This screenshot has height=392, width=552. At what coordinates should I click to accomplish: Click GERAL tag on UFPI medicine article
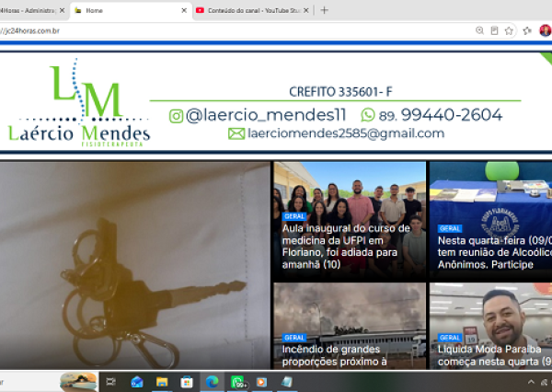(294, 216)
